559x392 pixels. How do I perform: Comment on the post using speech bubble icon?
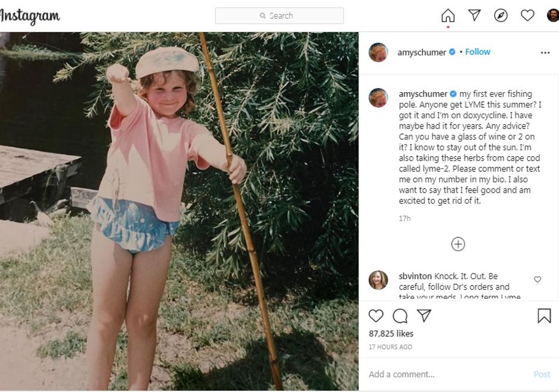point(400,316)
